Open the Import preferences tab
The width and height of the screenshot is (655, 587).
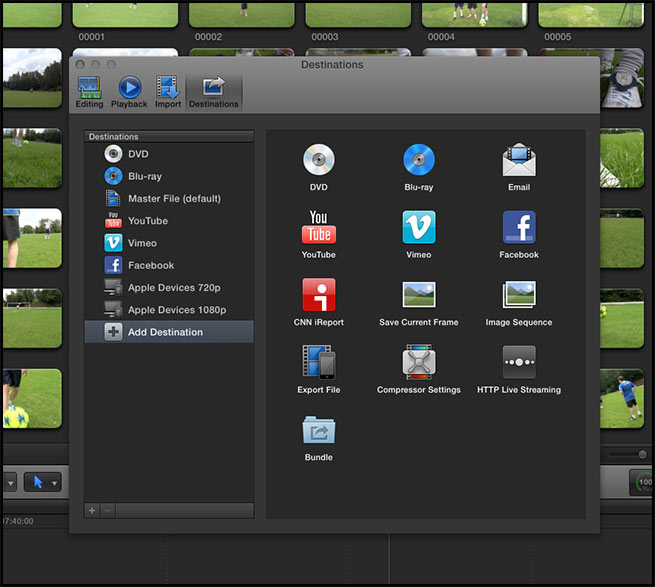168,92
